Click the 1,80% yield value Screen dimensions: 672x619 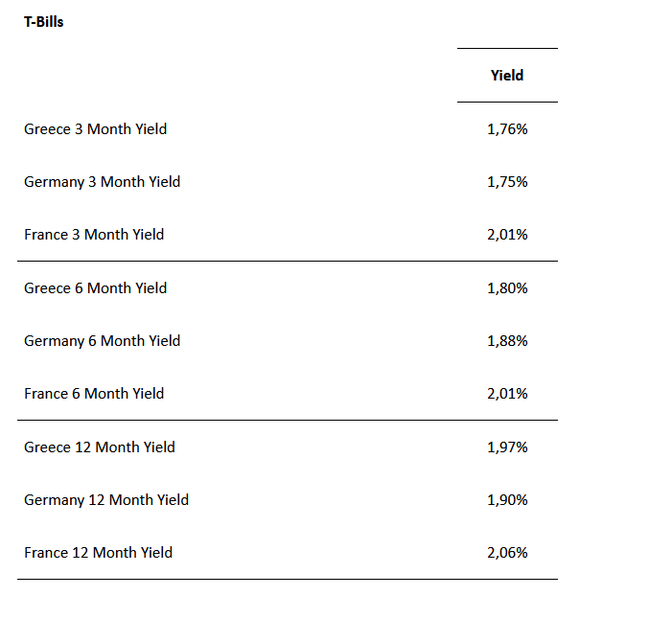coord(507,288)
